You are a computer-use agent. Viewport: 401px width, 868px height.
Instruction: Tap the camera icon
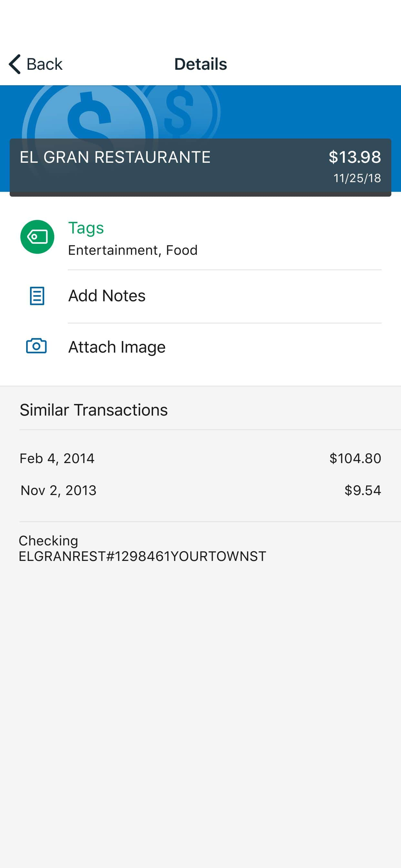(x=36, y=346)
